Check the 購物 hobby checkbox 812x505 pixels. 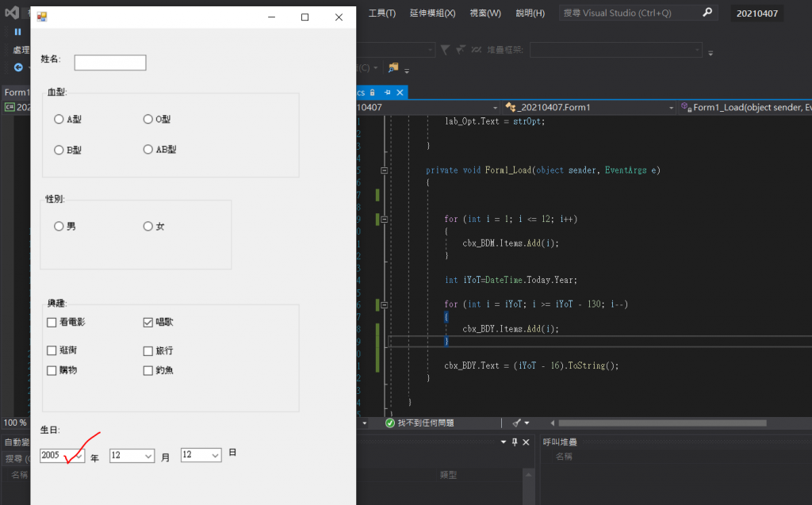[x=52, y=371]
